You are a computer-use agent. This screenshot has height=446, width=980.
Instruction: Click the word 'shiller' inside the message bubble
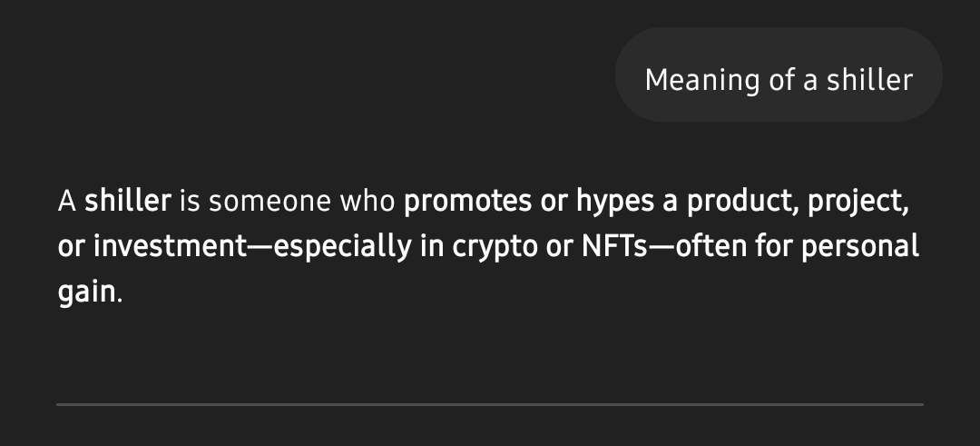coord(870,80)
